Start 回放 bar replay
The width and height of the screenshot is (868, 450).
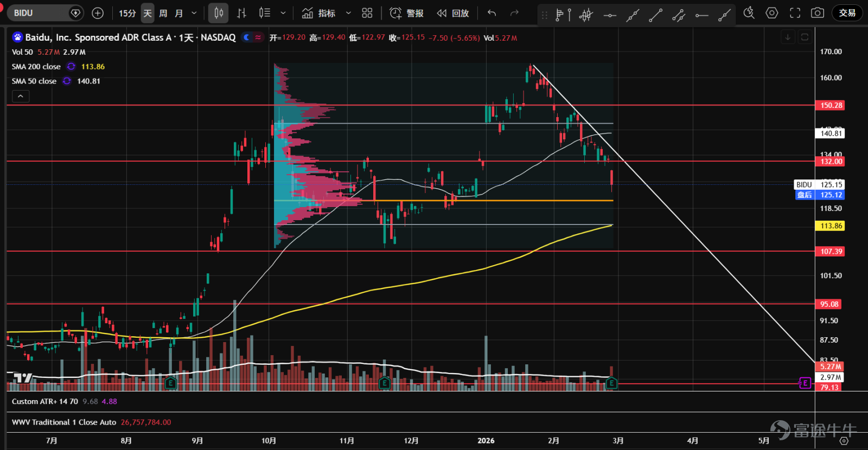click(x=453, y=13)
